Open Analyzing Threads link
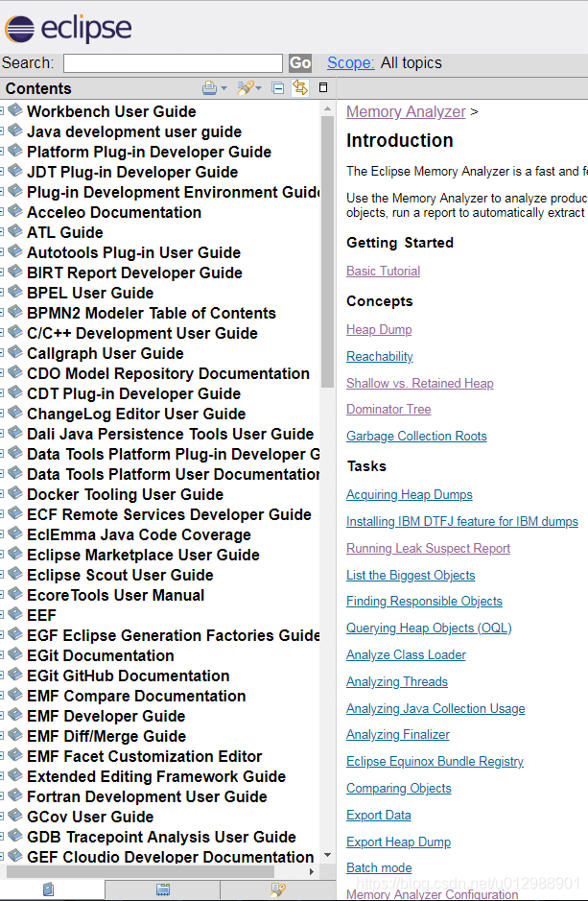 coord(397,681)
